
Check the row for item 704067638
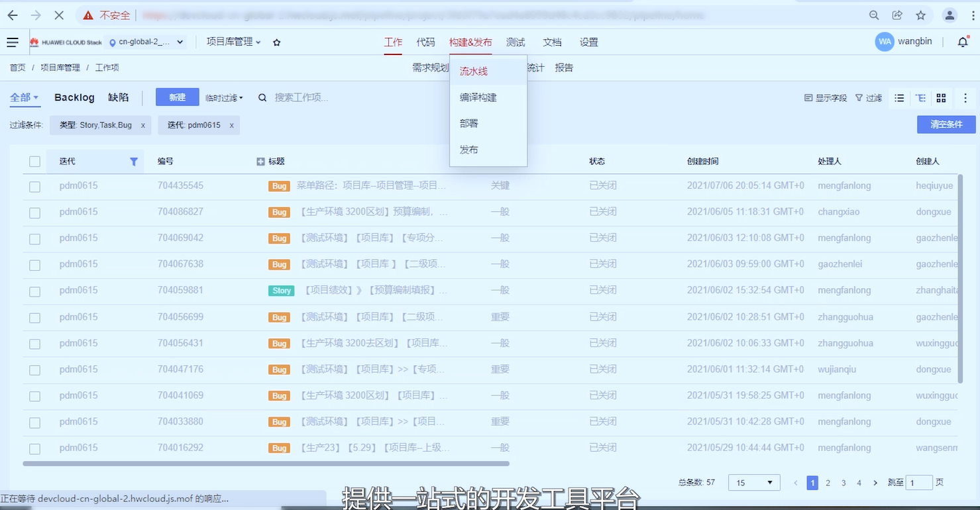click(x=34, y=265)
